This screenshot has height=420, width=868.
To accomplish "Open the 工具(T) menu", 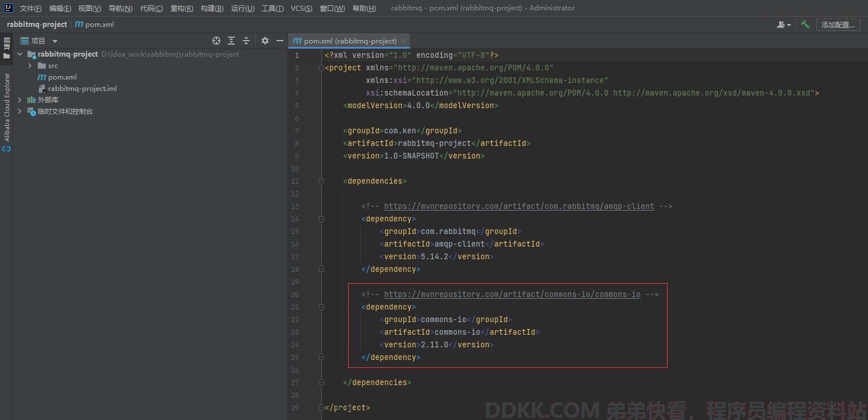I will coord(273,8).
